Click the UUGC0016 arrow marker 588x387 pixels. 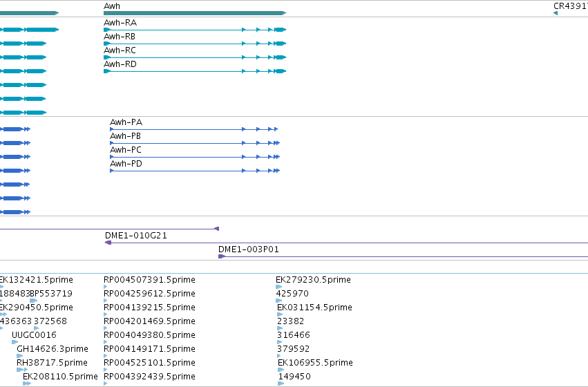15,342
